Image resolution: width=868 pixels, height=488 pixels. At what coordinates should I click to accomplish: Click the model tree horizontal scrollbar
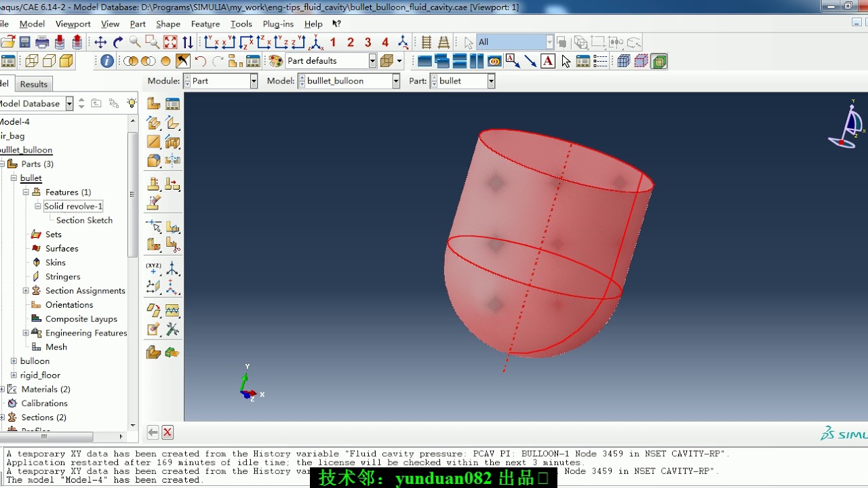(47, 436)
